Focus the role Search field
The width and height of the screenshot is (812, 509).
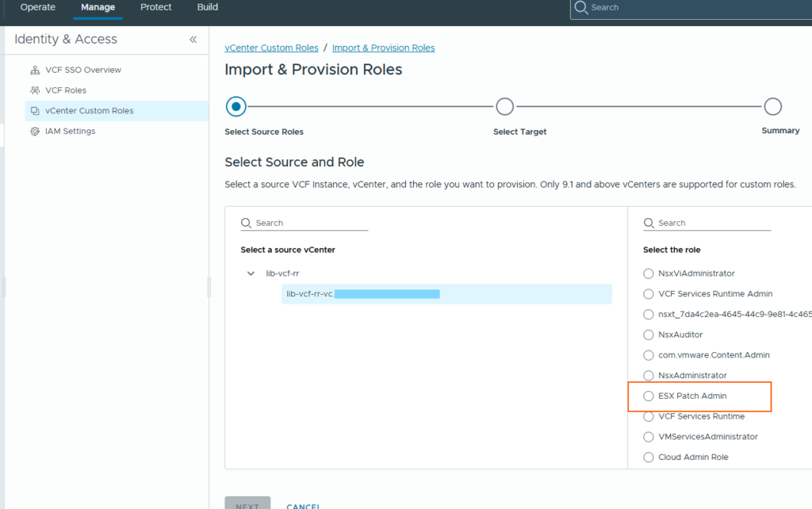click(x=707, y=223)
